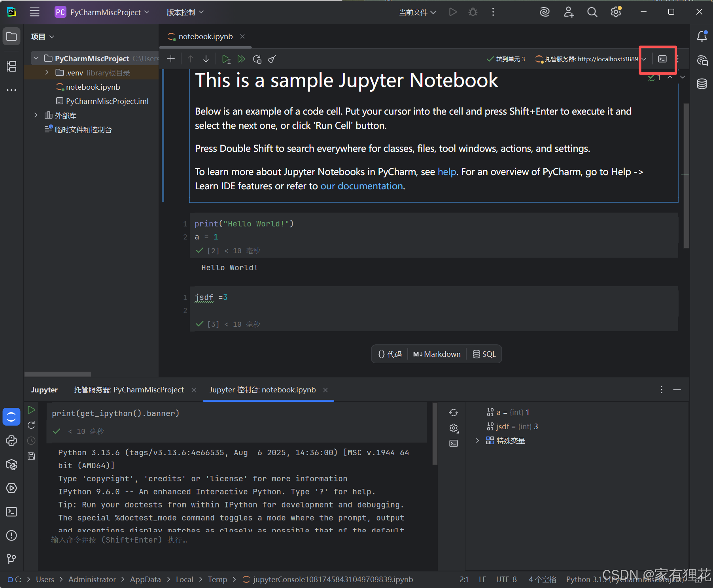Open Python Packages icon in left sidebar
The height and width of the screenshot is (588, 713).
coord(11,465)
